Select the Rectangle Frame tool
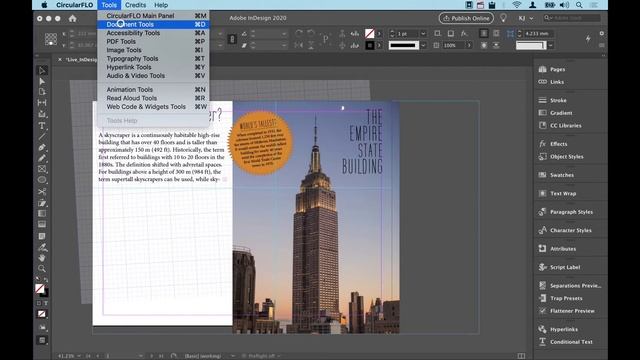 (42, 169)
